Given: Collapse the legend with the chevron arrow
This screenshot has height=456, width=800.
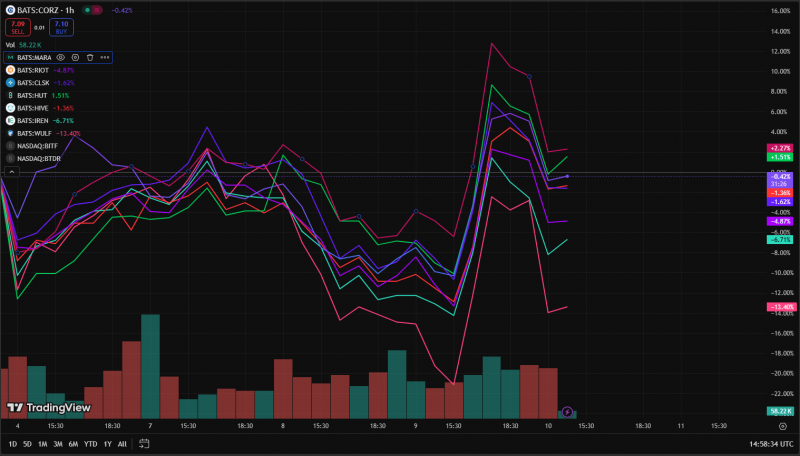Looking at the screenshot, I should [x=12, y=172].
